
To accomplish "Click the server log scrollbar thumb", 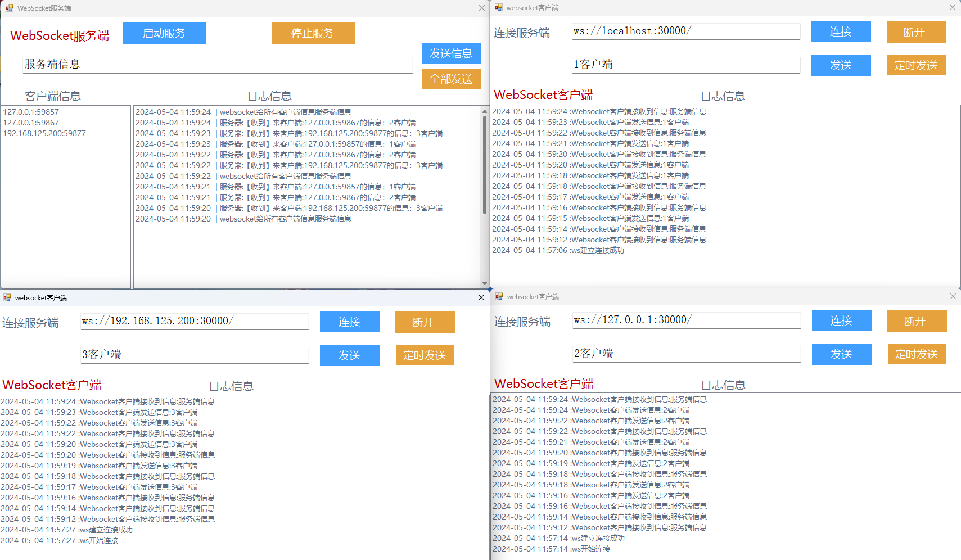I will [485, 165].
